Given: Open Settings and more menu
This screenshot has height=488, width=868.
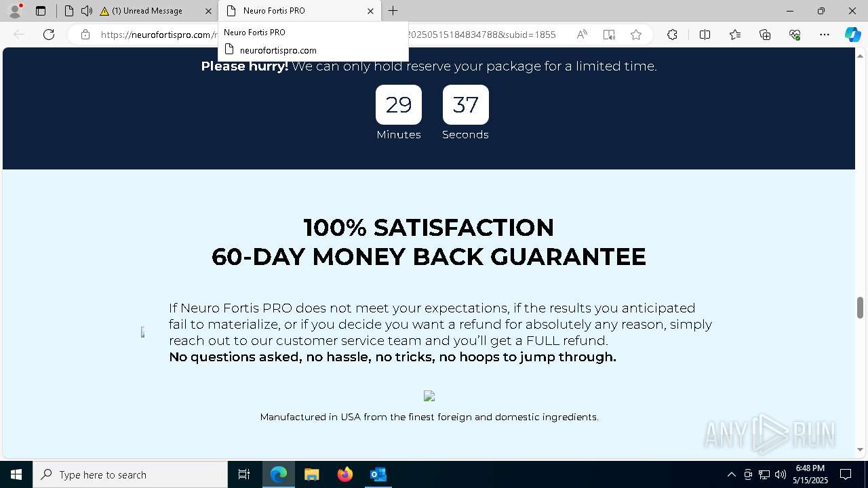Looking at the screenshot, I should coord(825,35).
